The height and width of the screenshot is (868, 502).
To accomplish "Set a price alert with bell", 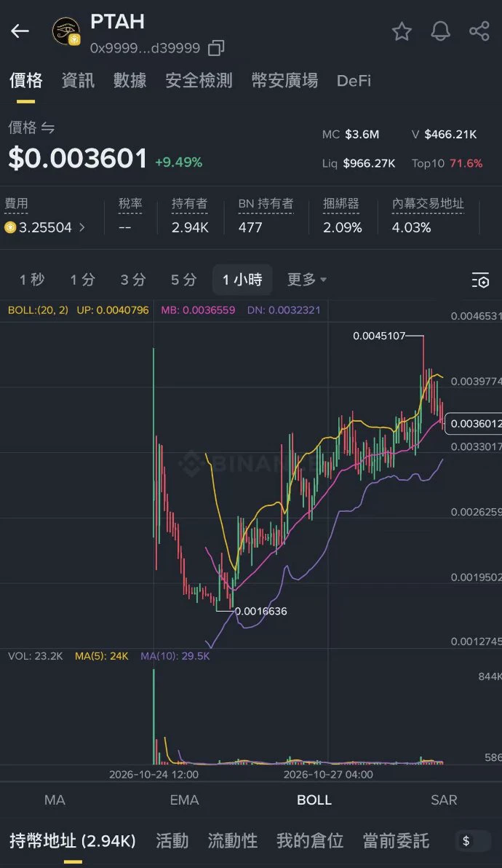I will tap(441, 31).
